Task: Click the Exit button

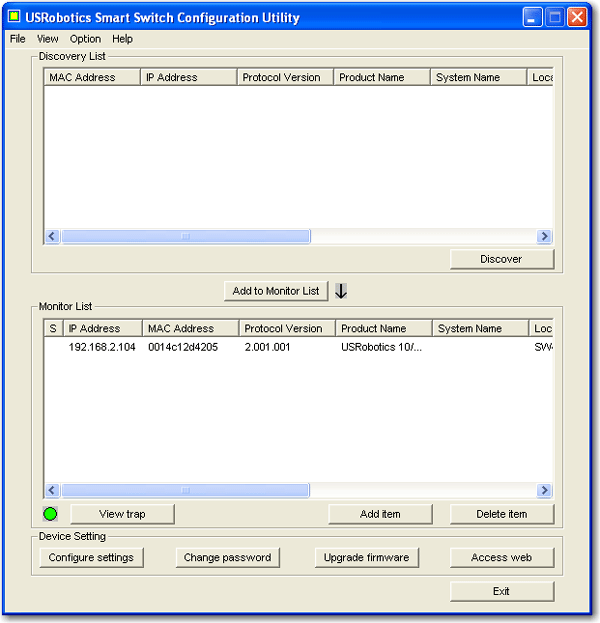Action: tap(502, 591)
